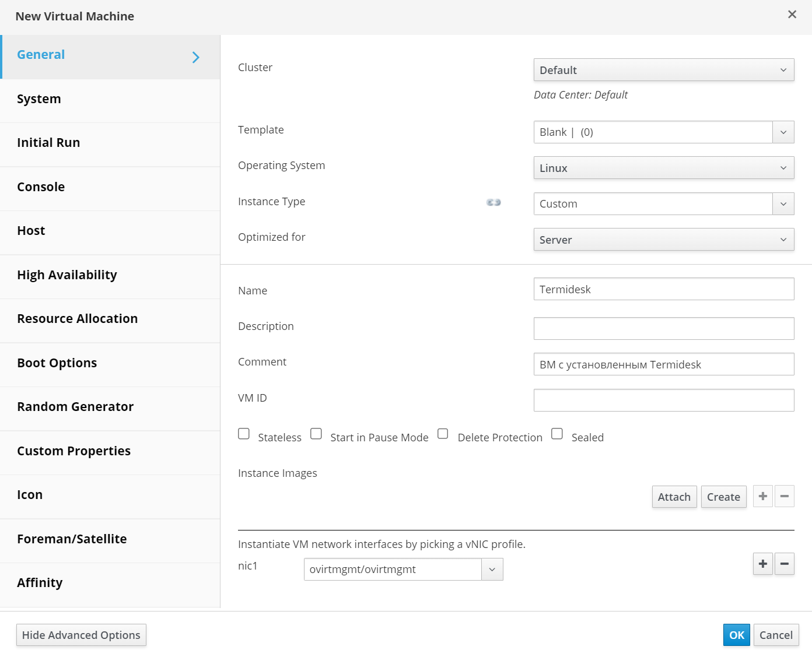812x650 pixels.
Task: Close the New Virtual Machine dialog
Action: click(792, 15)
